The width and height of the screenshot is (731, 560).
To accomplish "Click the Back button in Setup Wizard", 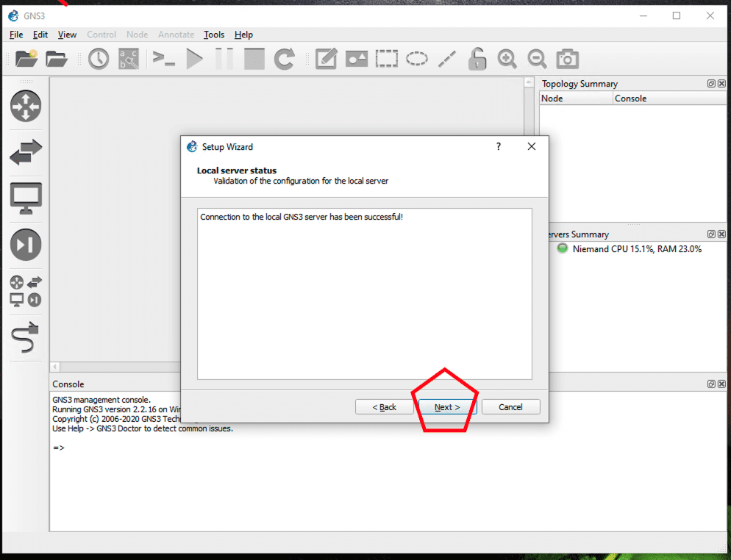I will tap(384, 407).
